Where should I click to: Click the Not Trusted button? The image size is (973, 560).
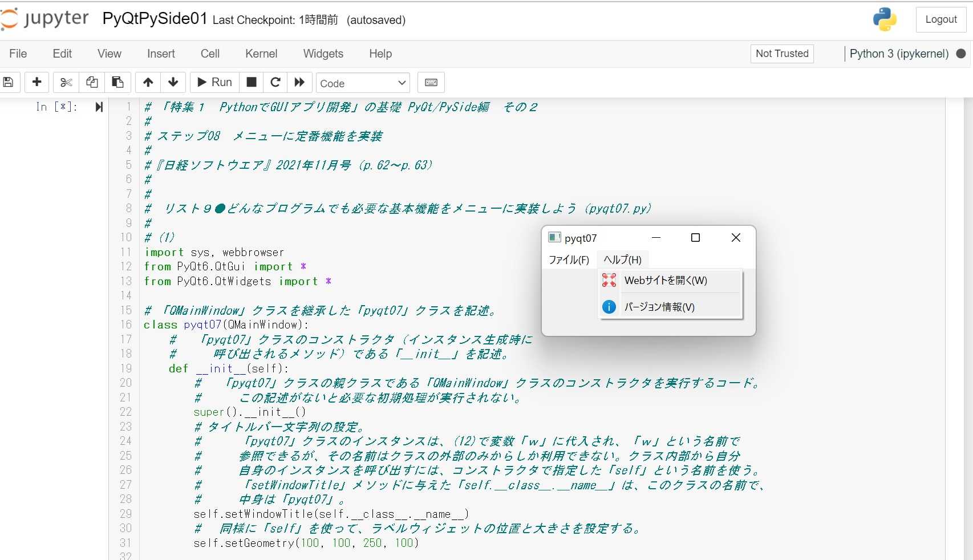[781, 54]
